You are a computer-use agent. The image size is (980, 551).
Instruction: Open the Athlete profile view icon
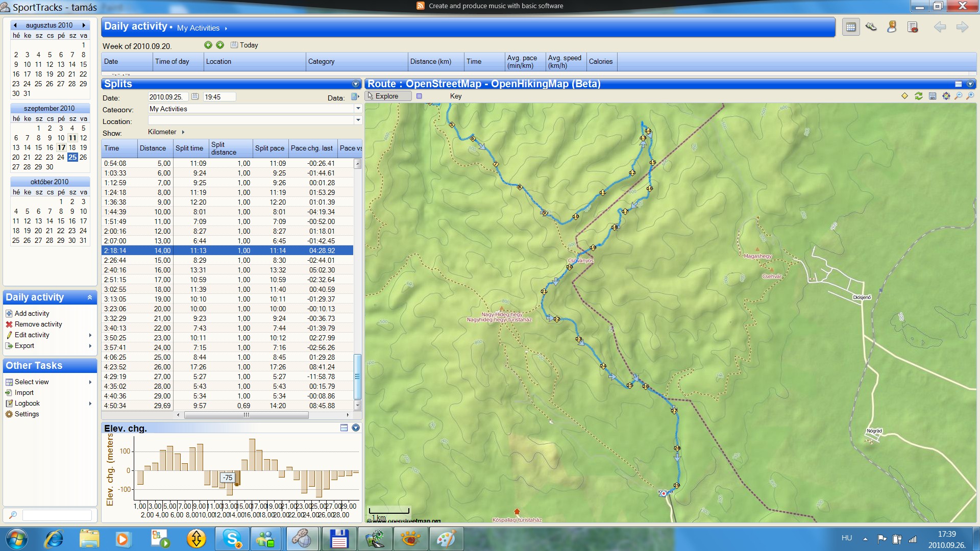pos(892,27)
